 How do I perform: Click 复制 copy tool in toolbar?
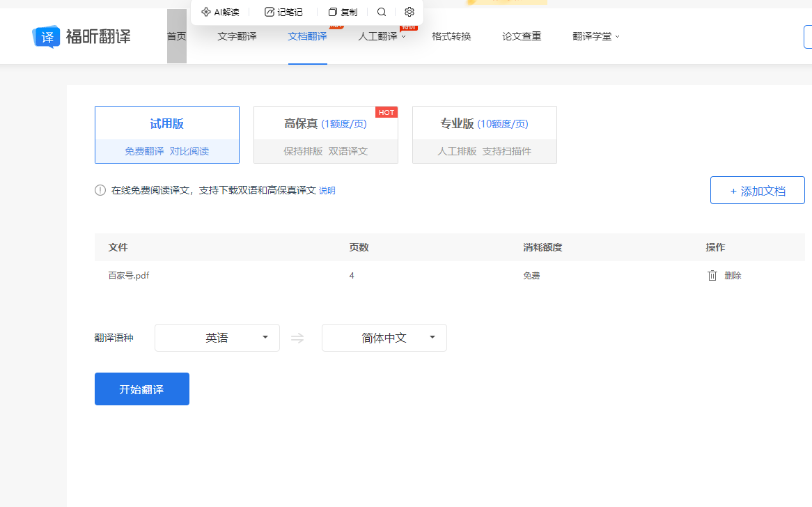click(343, 12)
